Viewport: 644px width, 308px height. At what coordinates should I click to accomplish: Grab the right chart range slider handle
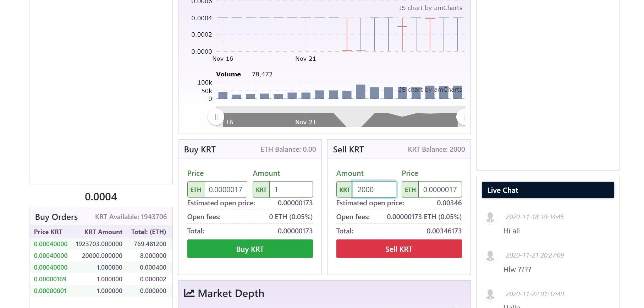(461, 117)
